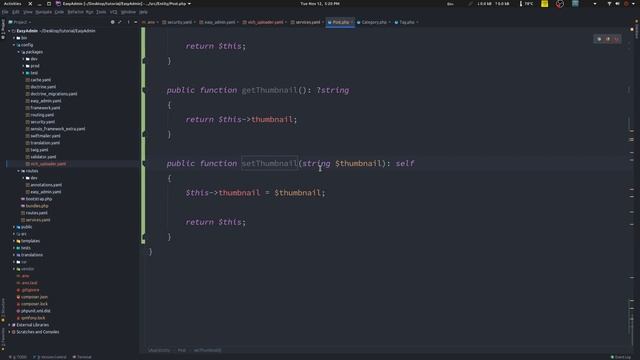Select twig.yaml in project tree
640x360 pixels.
[39, 150]
